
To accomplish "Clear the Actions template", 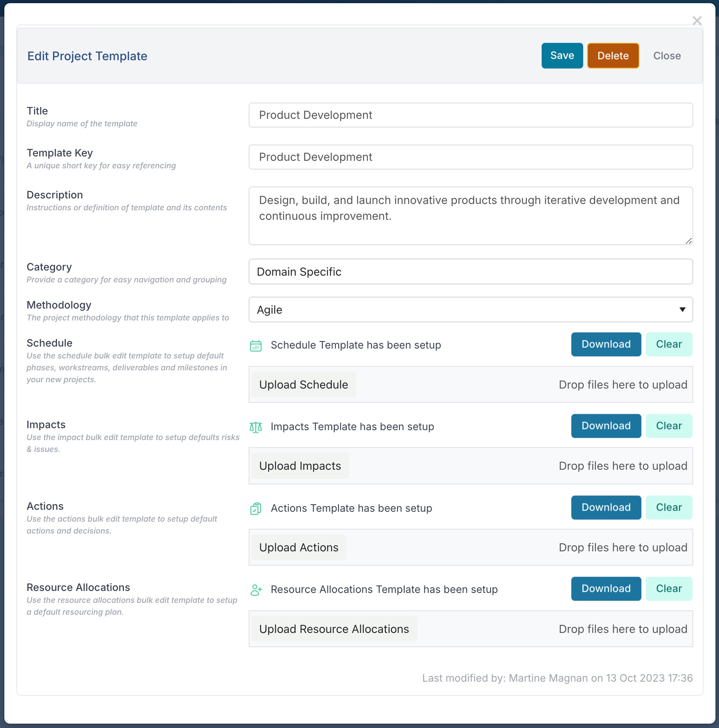I will (x=669, y=507).
